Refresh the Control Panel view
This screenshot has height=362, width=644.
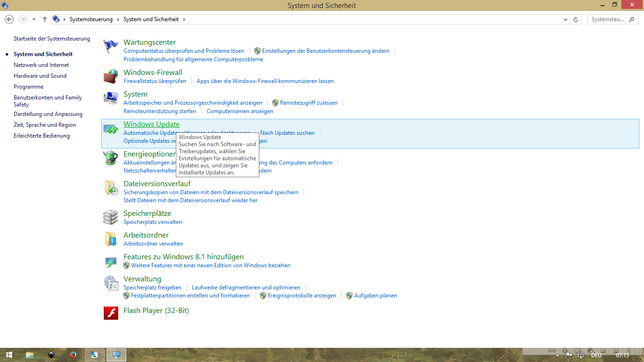tap(576, 19)
